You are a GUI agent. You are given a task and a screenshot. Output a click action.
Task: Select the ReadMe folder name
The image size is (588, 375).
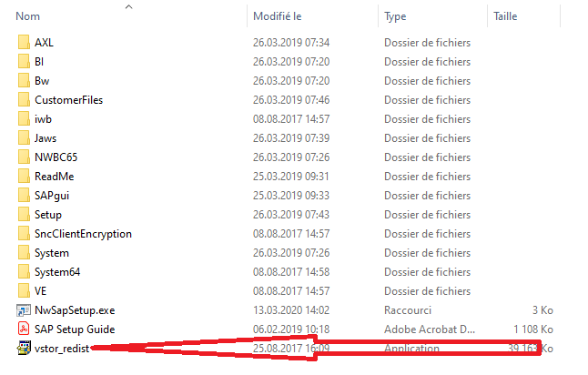(x=54, y=177)
